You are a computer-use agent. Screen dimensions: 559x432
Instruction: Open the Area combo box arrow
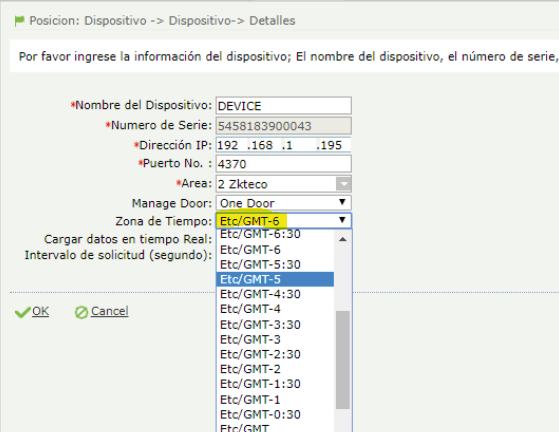click(x=344, y=184)
